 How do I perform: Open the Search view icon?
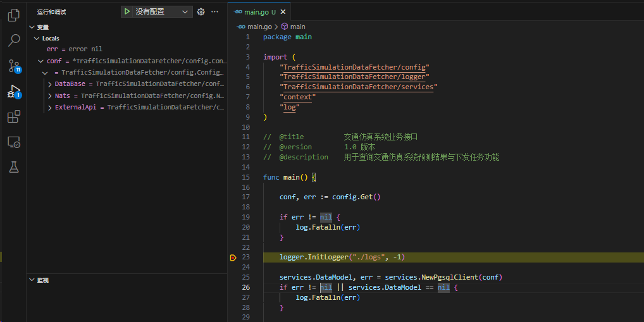pyautogui.click(x=13, y=40)
